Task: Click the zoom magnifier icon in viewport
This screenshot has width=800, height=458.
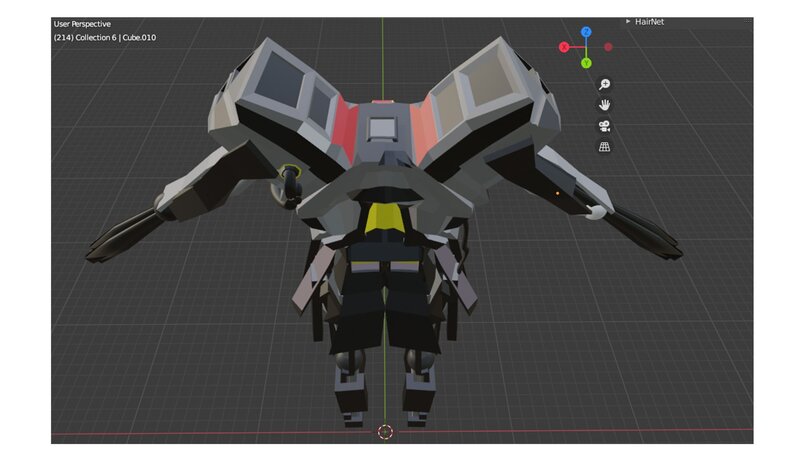Action: (605, 85)
